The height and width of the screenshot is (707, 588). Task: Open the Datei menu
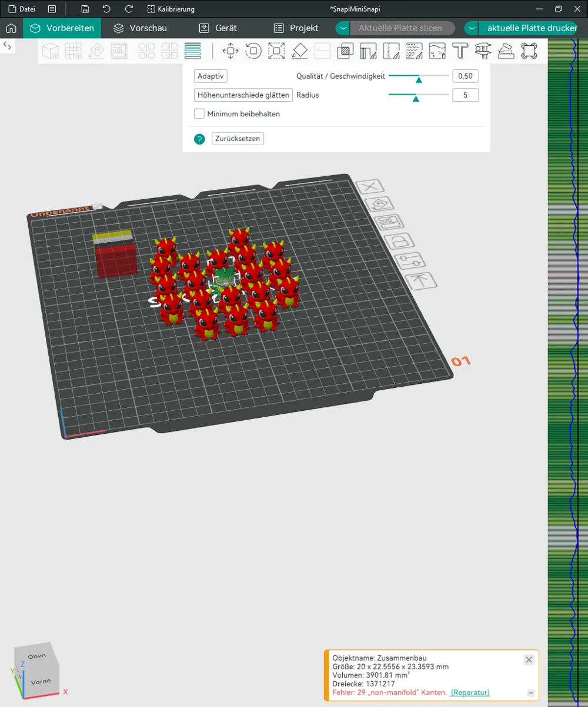[x=22, y=9]
